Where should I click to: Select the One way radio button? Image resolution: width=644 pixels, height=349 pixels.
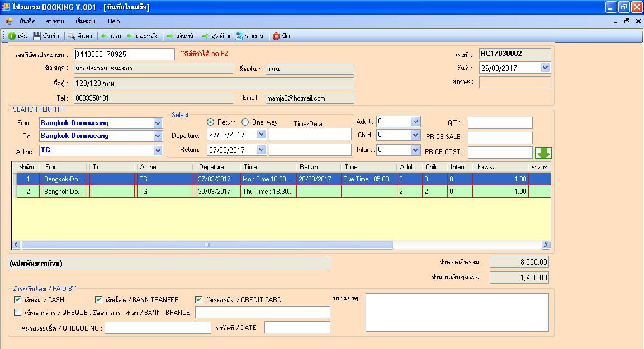(245, 122)
